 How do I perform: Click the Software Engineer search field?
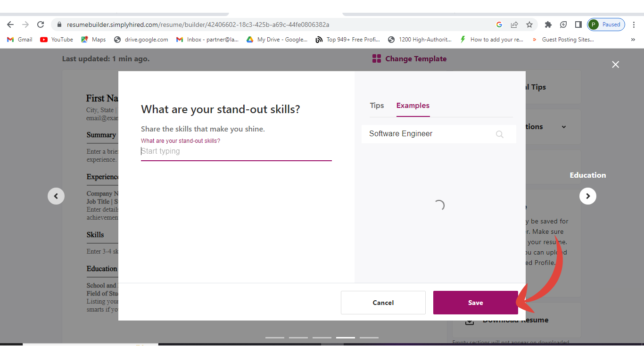pyautogui.click(x=429, y=134)
